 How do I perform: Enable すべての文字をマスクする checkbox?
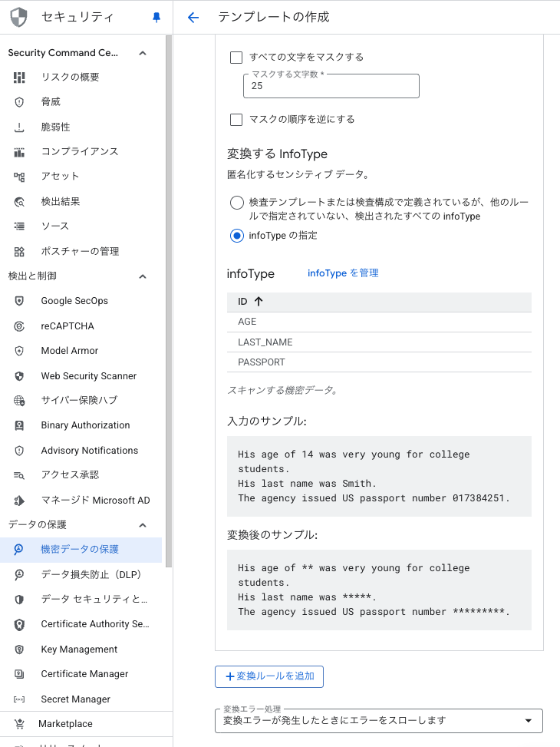coord(236,58)
